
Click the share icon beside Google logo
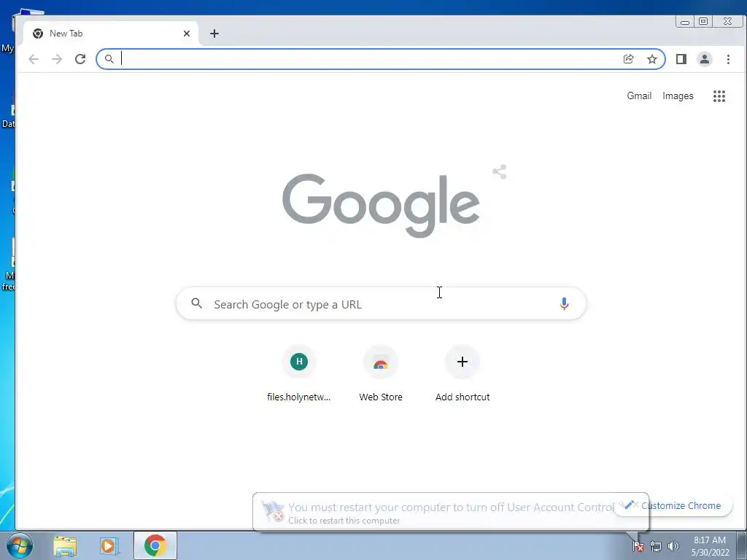pyautogui.click(x=499, y=172)
